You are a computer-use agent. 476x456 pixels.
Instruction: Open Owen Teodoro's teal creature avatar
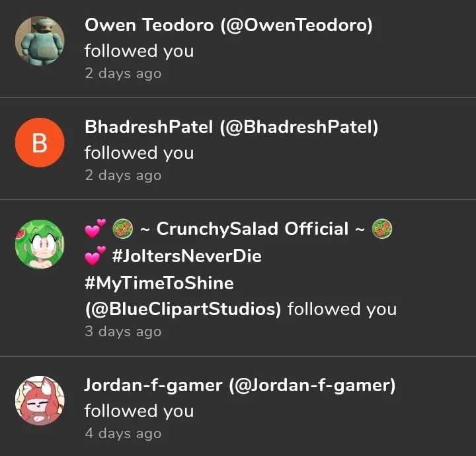(40, 40)
